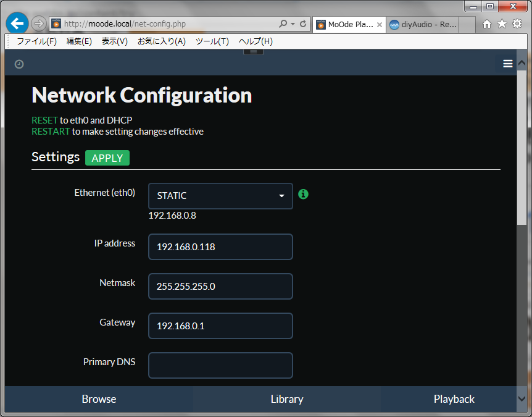Click the scrollbar up arrow
This screenshot has height=417, width=532.
[x=522, y=63]
